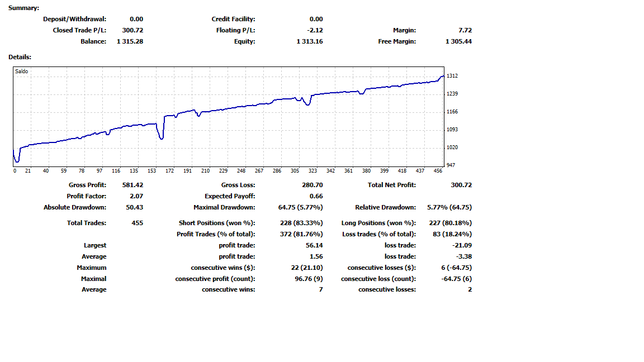The height and width of the screenshot is (362, 644).
Task: Select the largest loss trade value -21.09
Action: pyautogui.click(x=462, y=245)
